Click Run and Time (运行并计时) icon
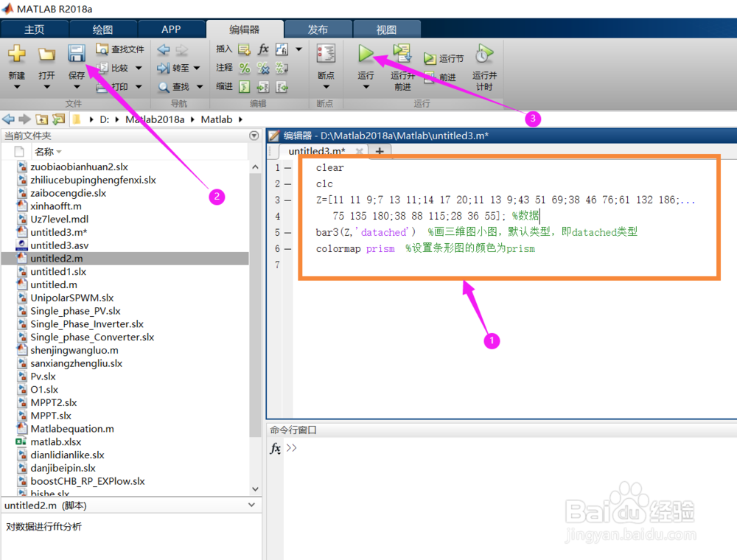737x560 pixels. pyautogui.click(x=484, y=54)
